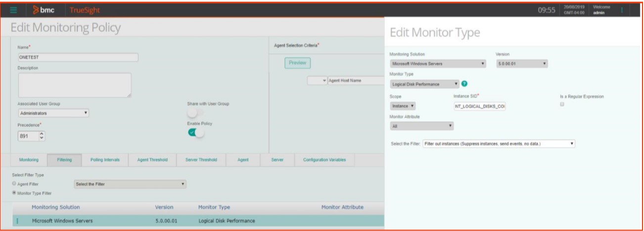Screen dimensions: 644x231
Task: Switch to Agent Threshold tab
Action: coord(152,160)
